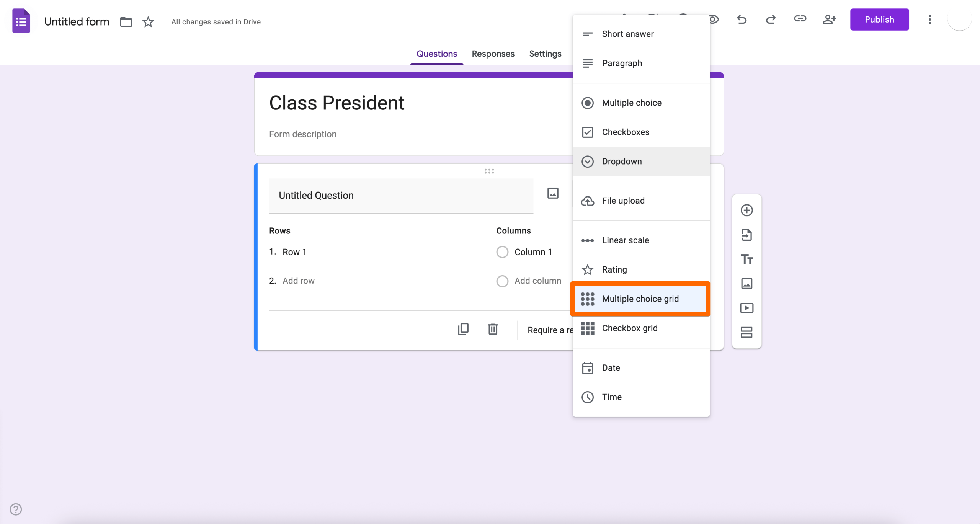The height and width of the screenshot is (524, 980).
Task: Select Checkboxes question type
Action: point(626,132)
